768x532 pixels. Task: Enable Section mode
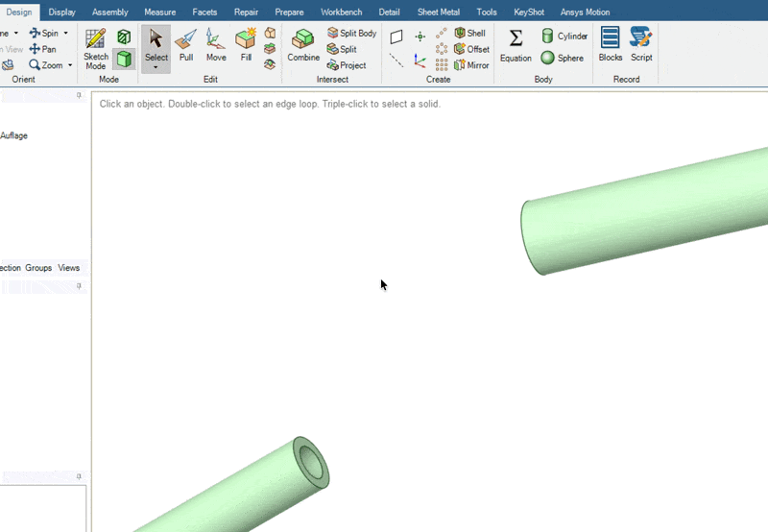[124, 36]
